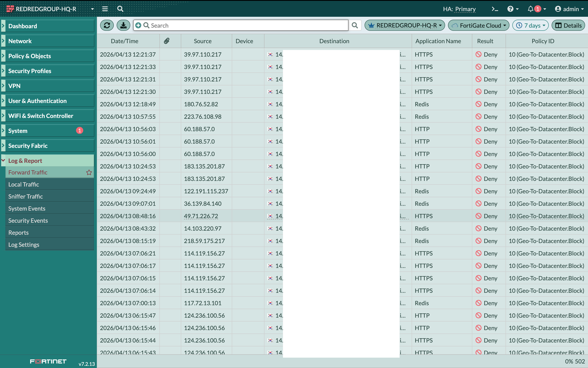
Task: Open the 7 days time range dropdown
Action: pos(531,26)
